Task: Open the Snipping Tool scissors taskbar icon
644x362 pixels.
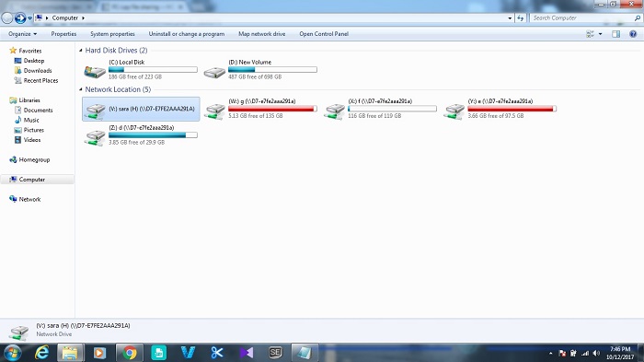Action: click(217, 353)
